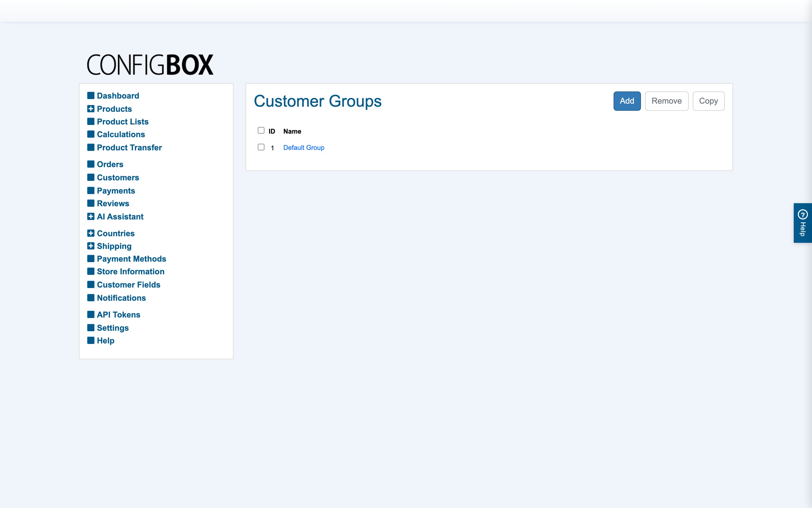Image resolution: width=812 pixels, height=508 pixels.
Task: Expand the Countries plus icon
Action: click(91, 233)
